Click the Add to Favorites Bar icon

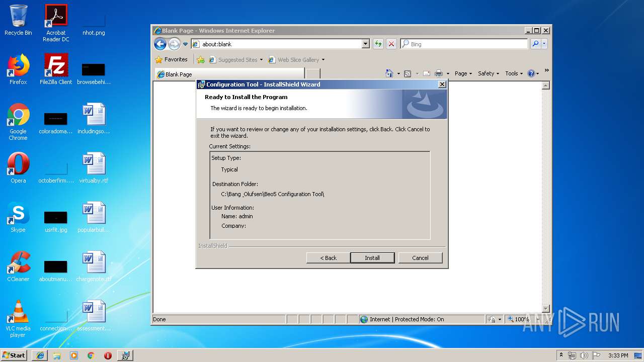coord(201,60)
